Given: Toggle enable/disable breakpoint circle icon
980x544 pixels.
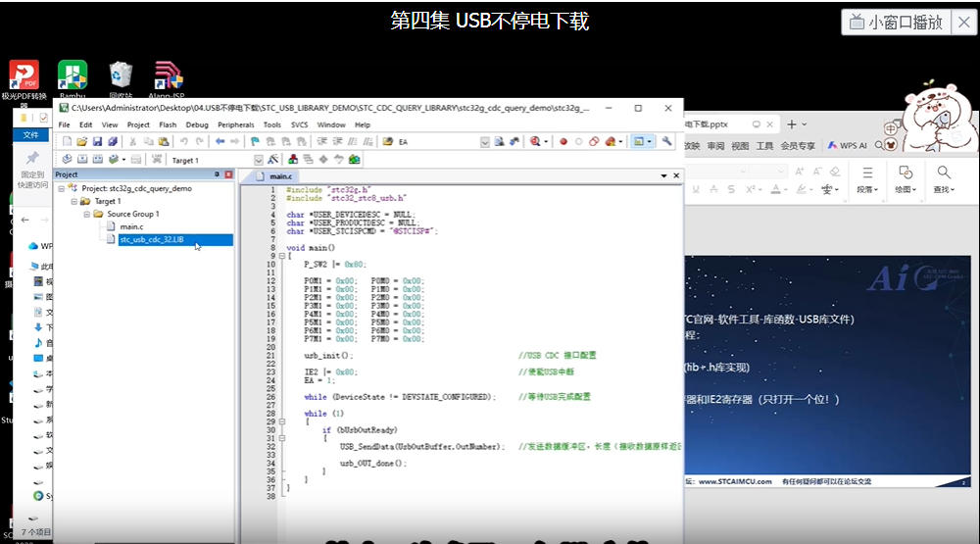Looking at the screenshot, I should (x=579, y=142).
